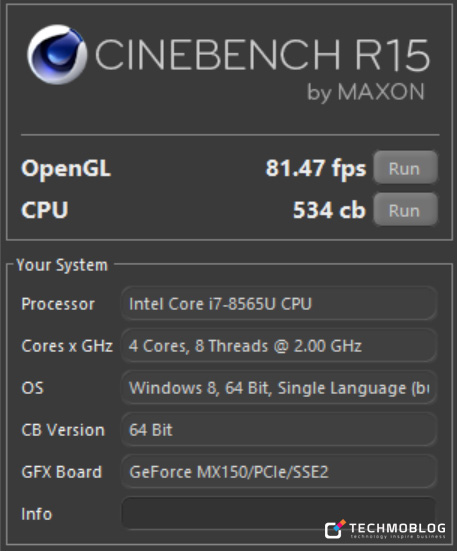This screenshot has width=457, height=551.
Task: Click the by MAXON subtitle text
Action: click(366, 92)
